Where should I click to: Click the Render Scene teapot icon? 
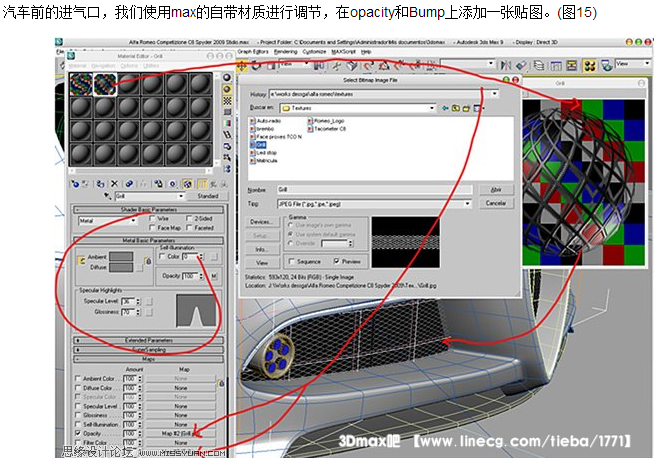pos(606,65)
